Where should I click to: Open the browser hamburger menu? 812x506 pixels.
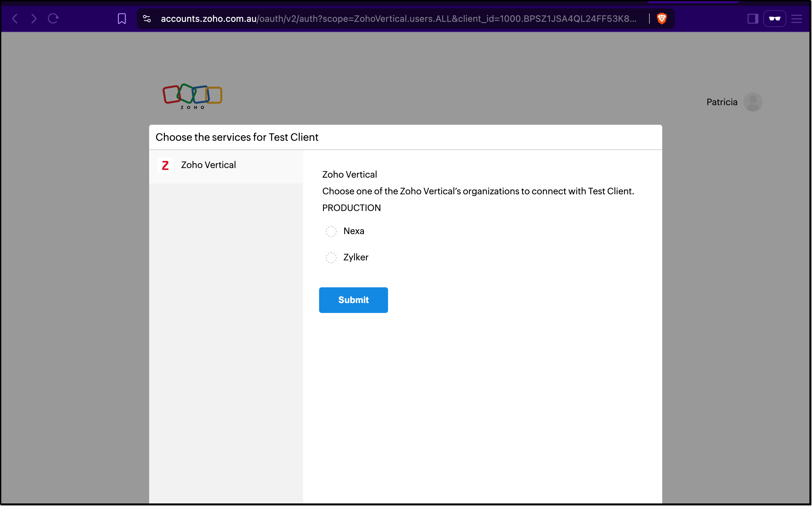click(796, 19)
